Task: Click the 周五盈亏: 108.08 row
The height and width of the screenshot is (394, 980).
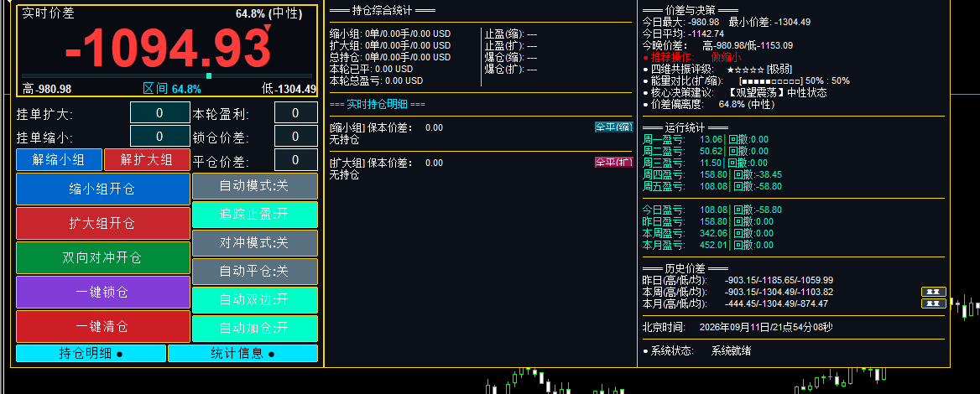Action: point(712,186)
